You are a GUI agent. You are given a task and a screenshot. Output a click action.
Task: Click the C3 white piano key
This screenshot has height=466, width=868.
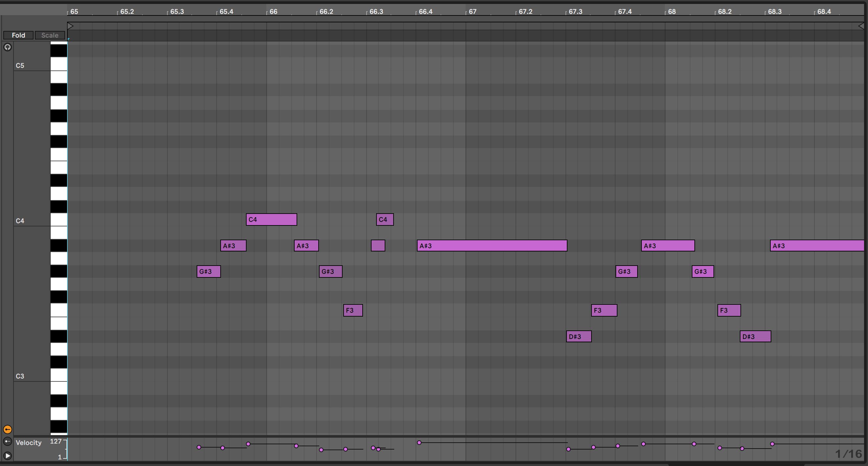[59, 375]
